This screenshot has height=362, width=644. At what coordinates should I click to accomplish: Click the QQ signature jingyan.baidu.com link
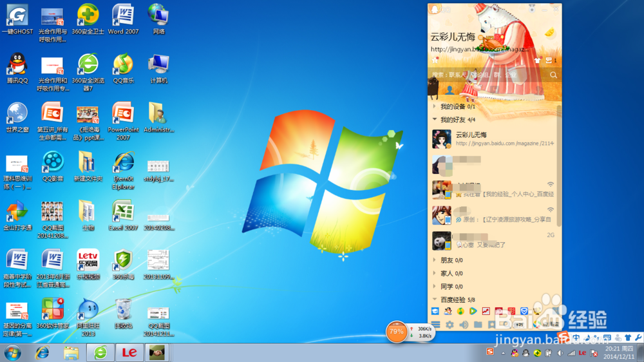(480, 50)
